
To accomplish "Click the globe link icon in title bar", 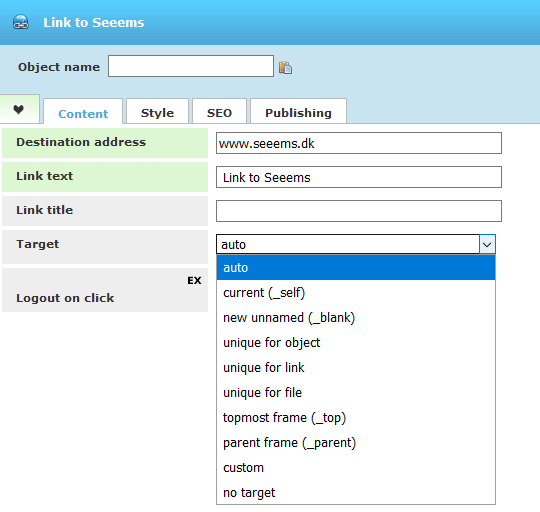I will (21, 22).
